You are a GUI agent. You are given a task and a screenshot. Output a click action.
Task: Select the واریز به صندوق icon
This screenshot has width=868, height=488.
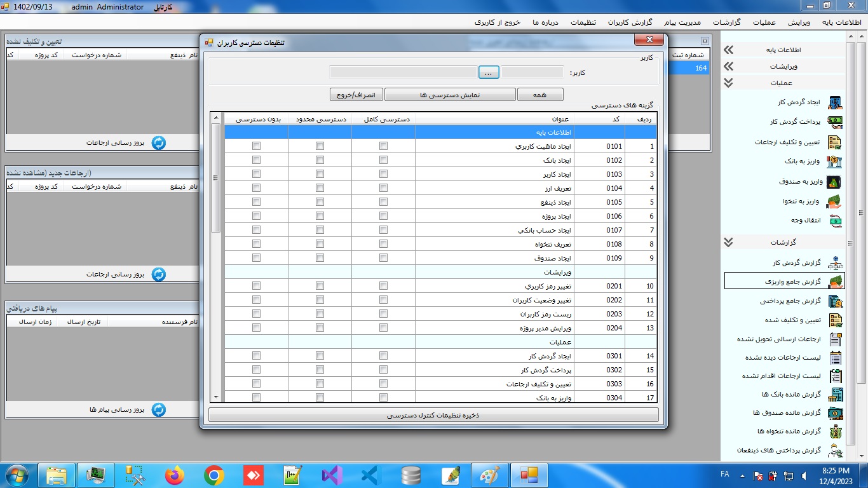[x=835, y=182]
